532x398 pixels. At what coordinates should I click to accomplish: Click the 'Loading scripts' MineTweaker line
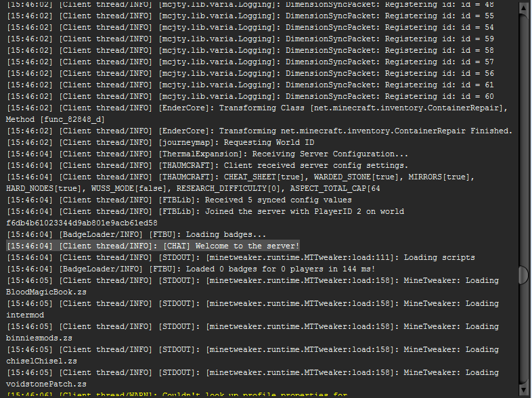[x=271, y=257]
